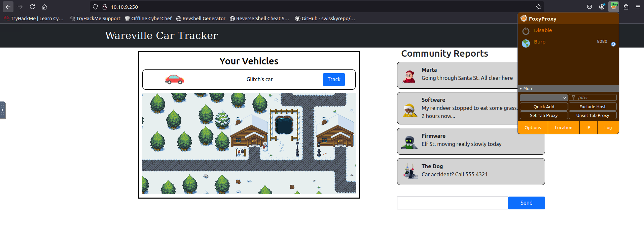Go to the browser home page icon
Screen dimensions: 644x235
point(44,7)
